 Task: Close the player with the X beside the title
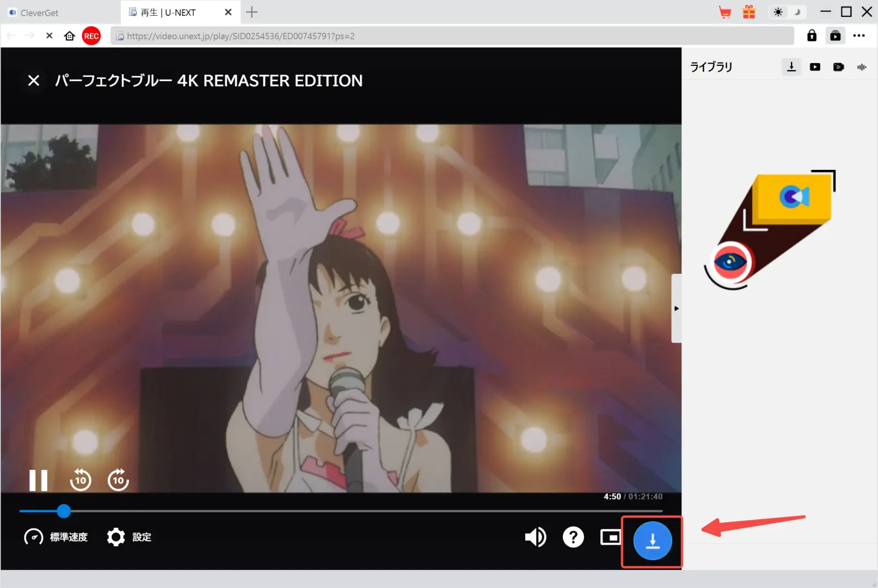[34, 81]
